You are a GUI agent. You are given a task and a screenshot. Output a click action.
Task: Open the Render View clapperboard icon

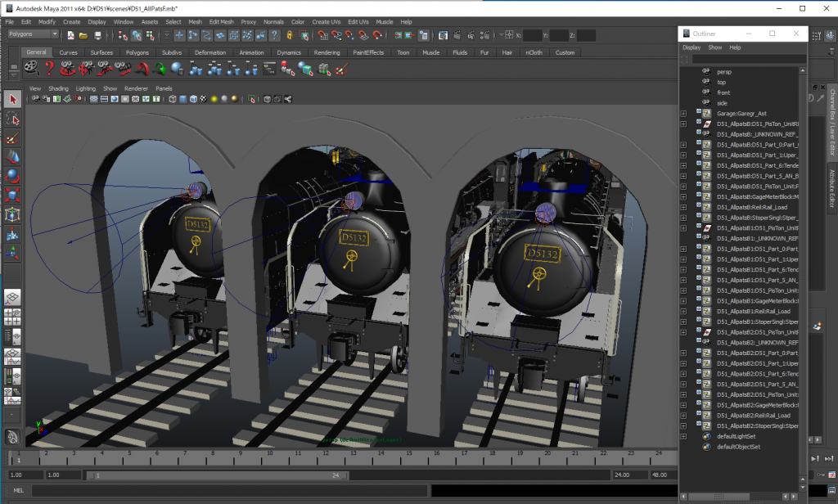tap(443, 35)
